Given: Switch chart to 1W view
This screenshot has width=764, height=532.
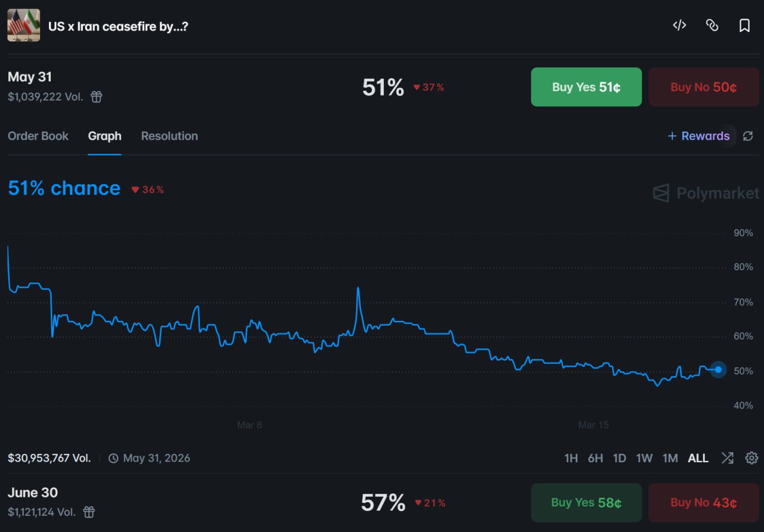Looking at the screenshot, I should tap(644, 458).
